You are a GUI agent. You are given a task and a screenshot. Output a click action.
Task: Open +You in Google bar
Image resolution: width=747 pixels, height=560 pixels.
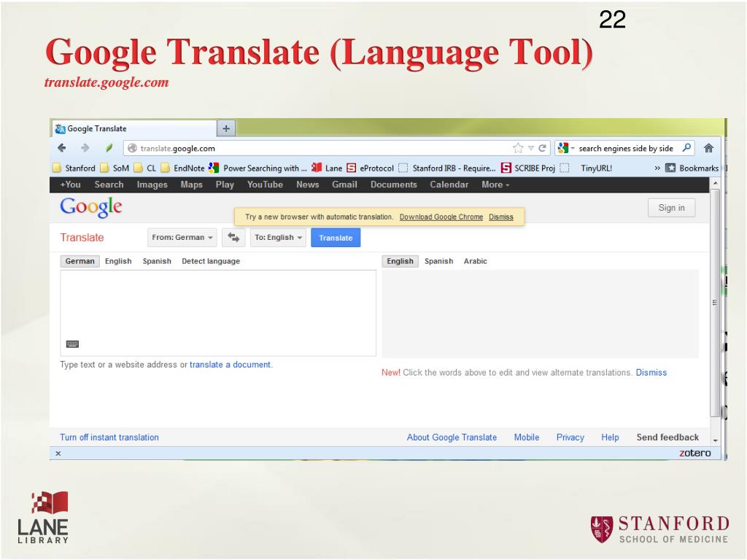(71, 184)
